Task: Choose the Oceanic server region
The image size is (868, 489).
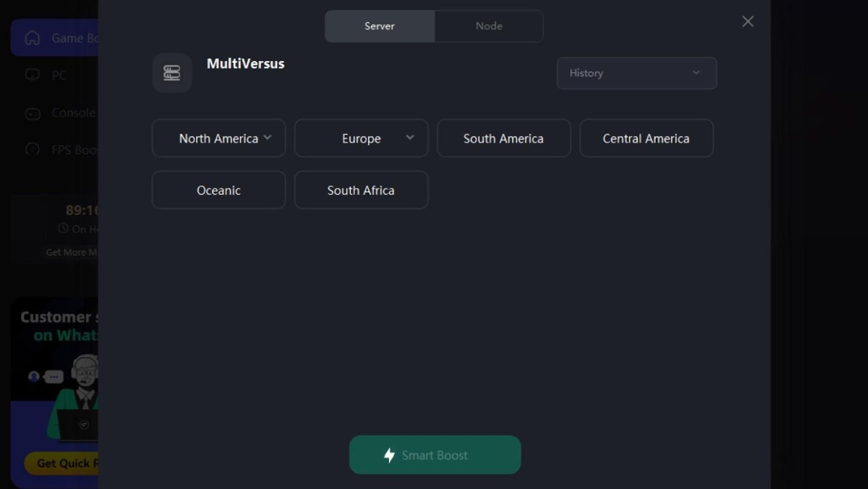Action: coord(219,190)
